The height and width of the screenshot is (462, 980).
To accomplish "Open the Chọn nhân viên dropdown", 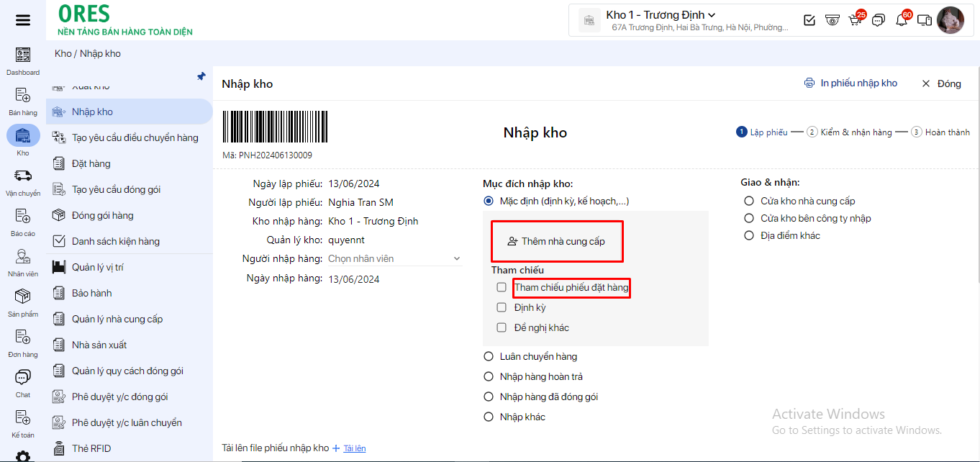I will [394, 258].
